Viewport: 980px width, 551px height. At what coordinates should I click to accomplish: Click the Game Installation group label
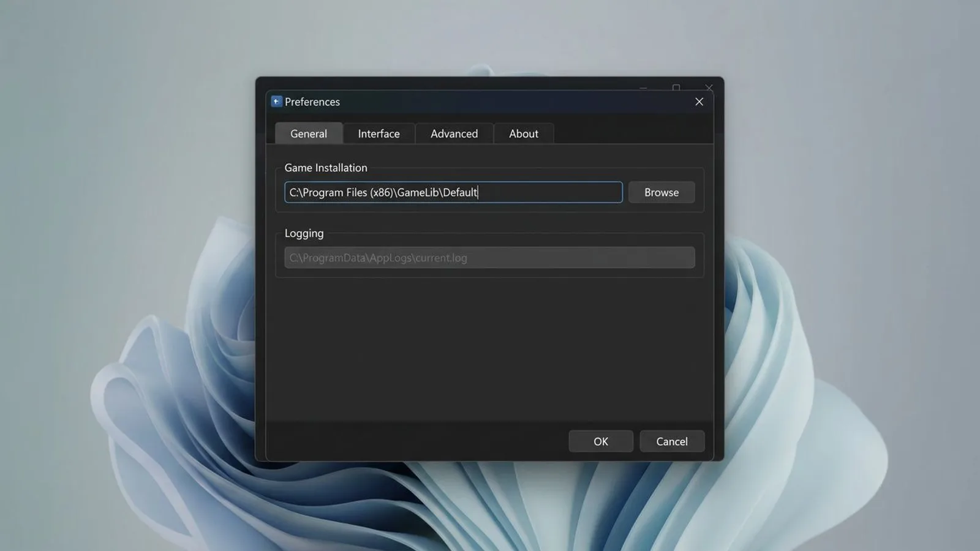pos(326,168)
